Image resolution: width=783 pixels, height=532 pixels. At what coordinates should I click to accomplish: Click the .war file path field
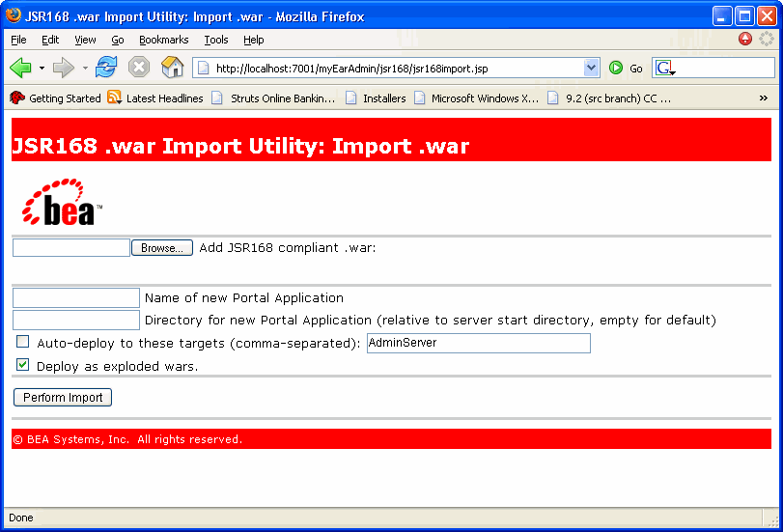point(71,248)
